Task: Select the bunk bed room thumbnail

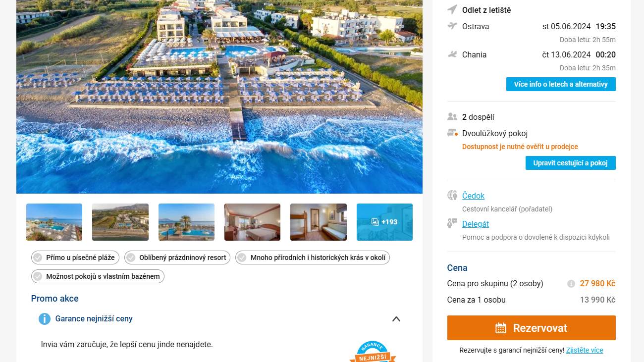Action: point(319,222)
